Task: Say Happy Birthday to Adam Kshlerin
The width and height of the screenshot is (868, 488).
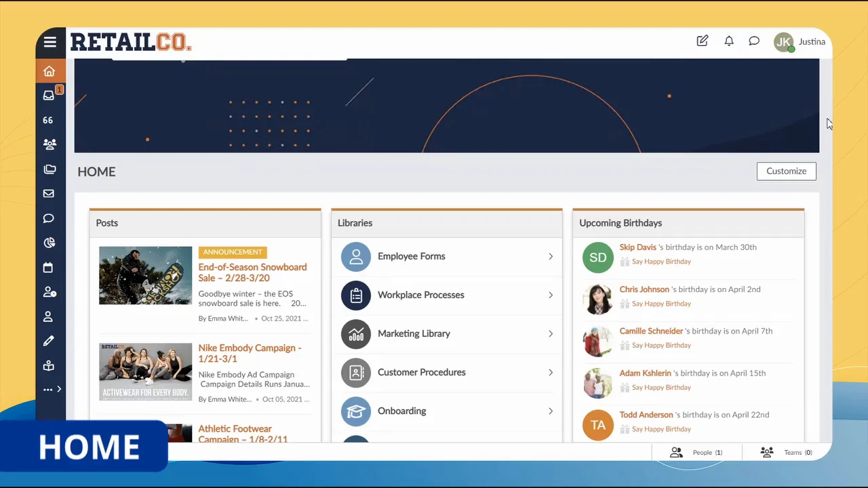Action: click(x=661, y=388)
